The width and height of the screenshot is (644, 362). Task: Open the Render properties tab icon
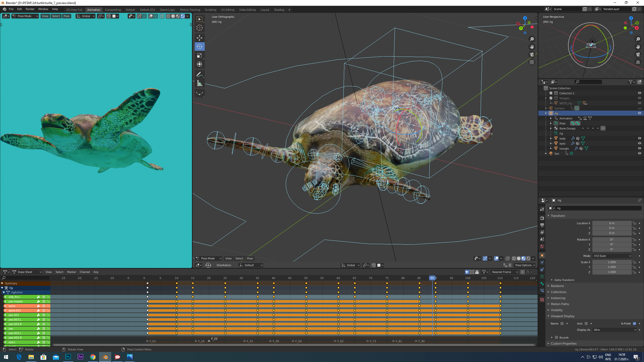pos(542,218)
